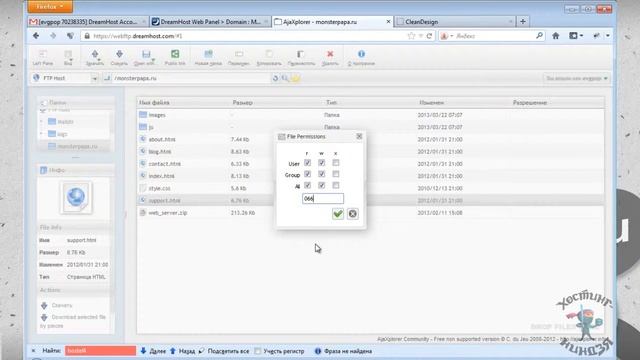Expand the logs folder in tree
This screenshot has width=640, height=360.
pos(41,134)
